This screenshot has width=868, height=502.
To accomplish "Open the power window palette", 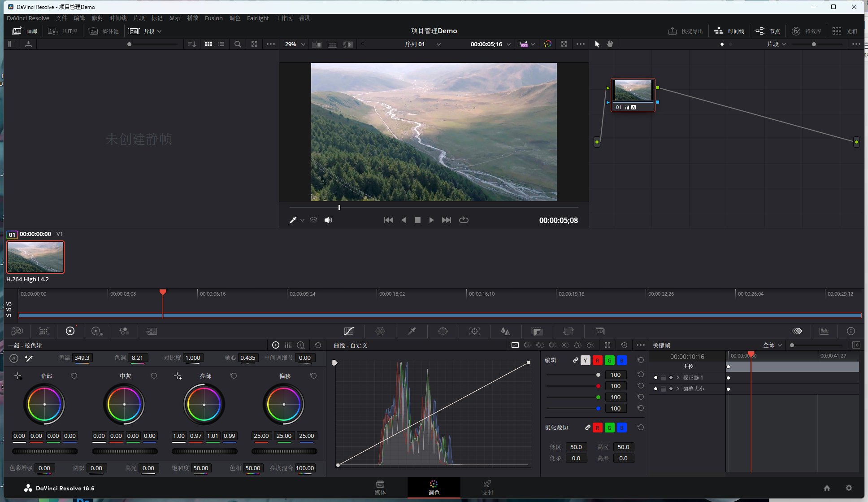I will point(443,331).
